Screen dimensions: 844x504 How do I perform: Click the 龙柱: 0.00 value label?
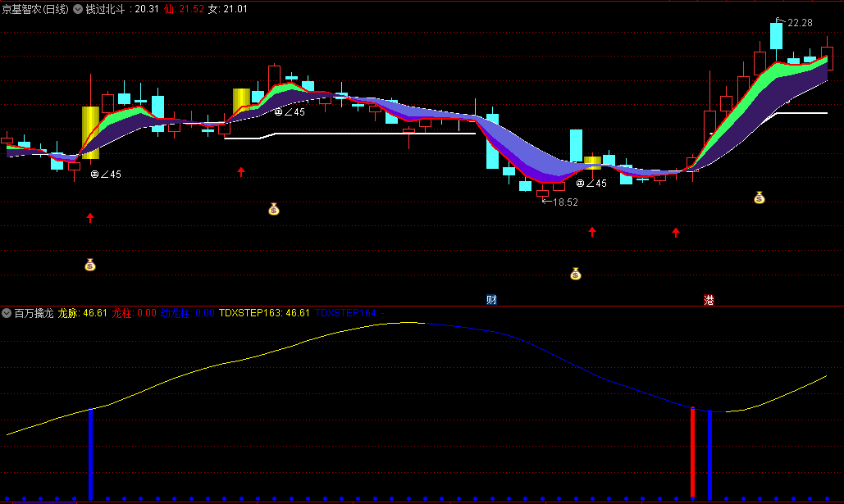134,313
